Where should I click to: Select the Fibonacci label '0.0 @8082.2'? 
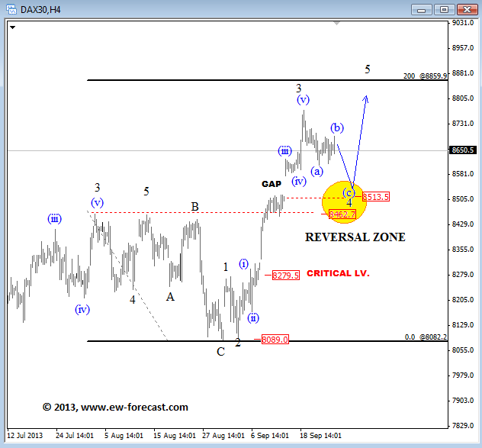coord(426,337)
